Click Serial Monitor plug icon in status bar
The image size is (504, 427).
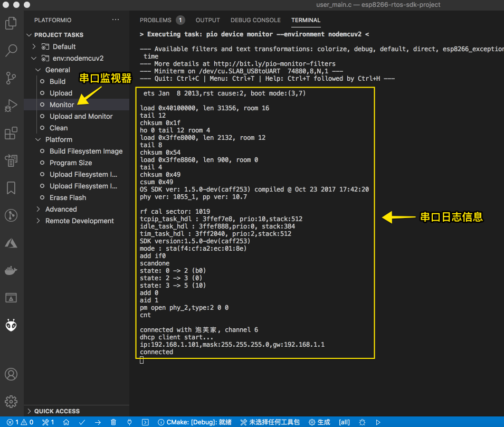tap(129, 422)
